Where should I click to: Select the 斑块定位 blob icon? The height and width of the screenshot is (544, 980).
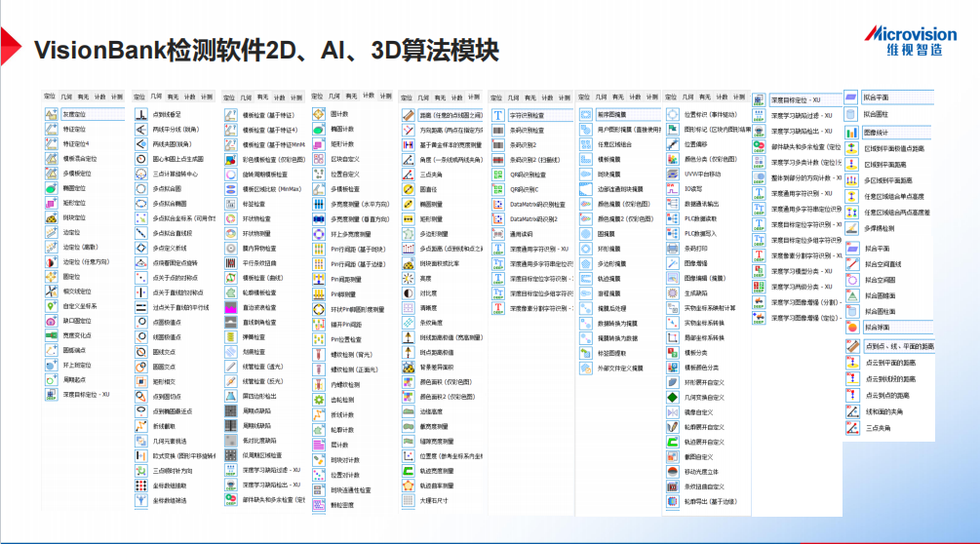point(52,218)
